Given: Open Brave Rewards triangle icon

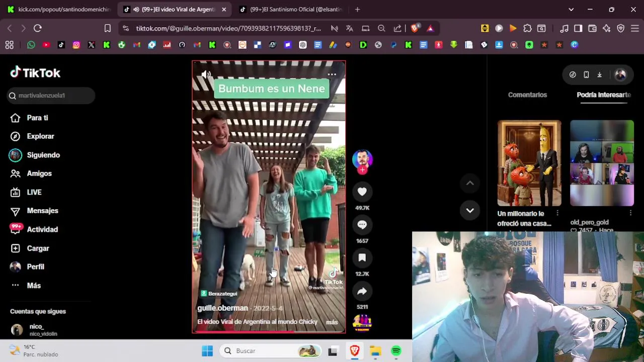Looking at the screenshot, I should coord(430,28).
